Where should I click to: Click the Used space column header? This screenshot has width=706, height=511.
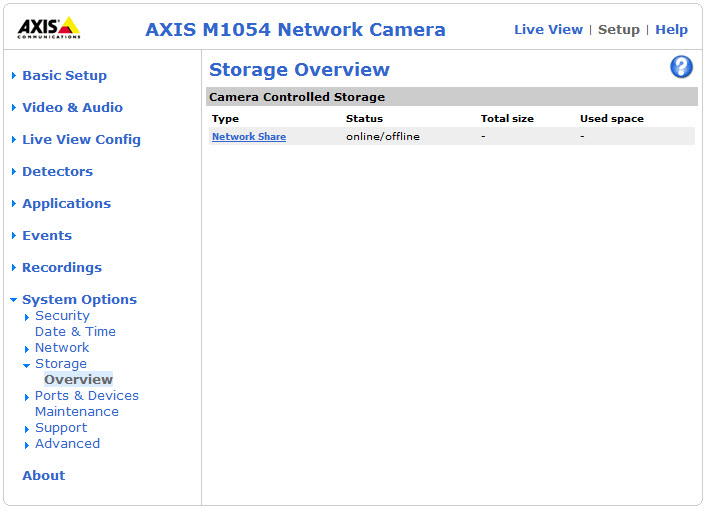tap(612, 119)
